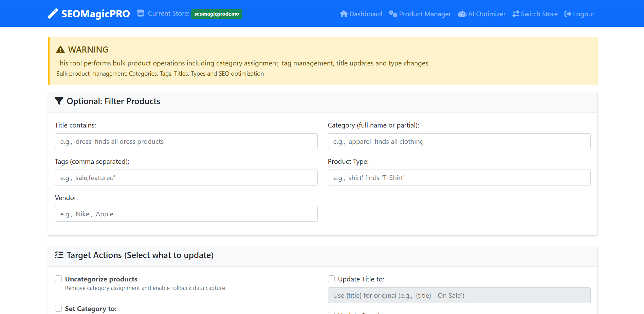Image resolution: width=644 pixels, height=314 pixels.
Task: Click the Target Actions checklist icon
Action: (59, 255)
